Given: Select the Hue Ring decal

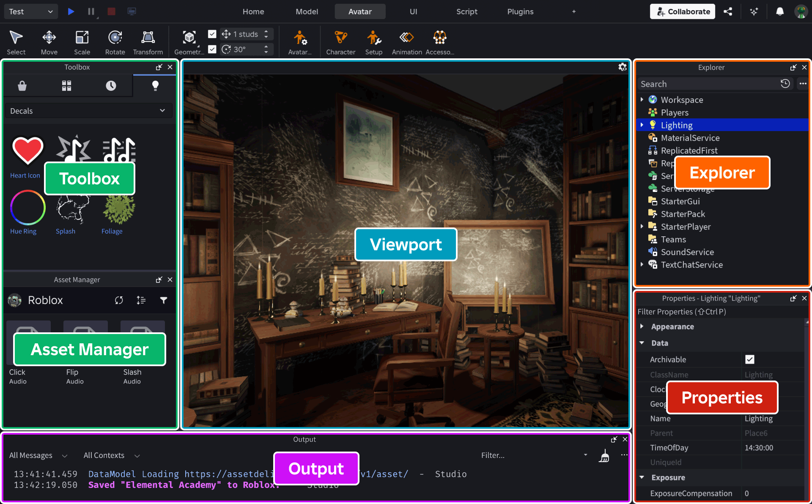Looking at the screenshot, I should click(27, 208).
